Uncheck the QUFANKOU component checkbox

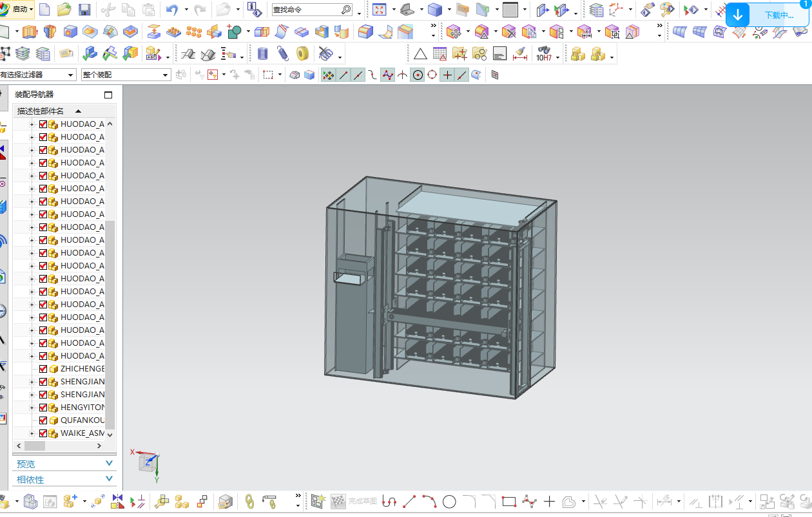(x=43, y=420)
